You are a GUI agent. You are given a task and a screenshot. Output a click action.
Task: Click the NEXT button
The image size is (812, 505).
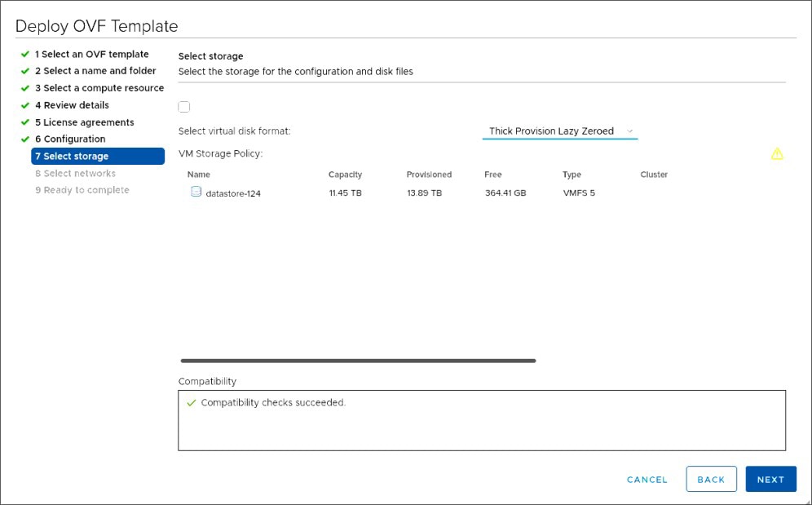point(770,479)
